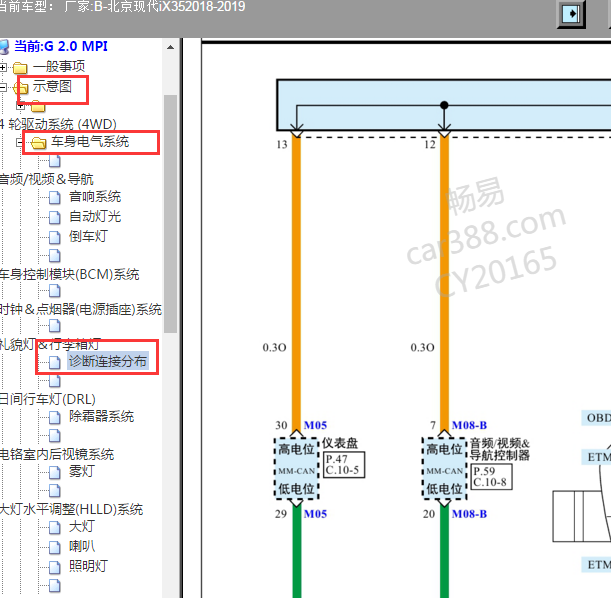This screenshot has height=598, width=611.
Task: Click the page icon beside 音响系统
Action: pos(55,198)
